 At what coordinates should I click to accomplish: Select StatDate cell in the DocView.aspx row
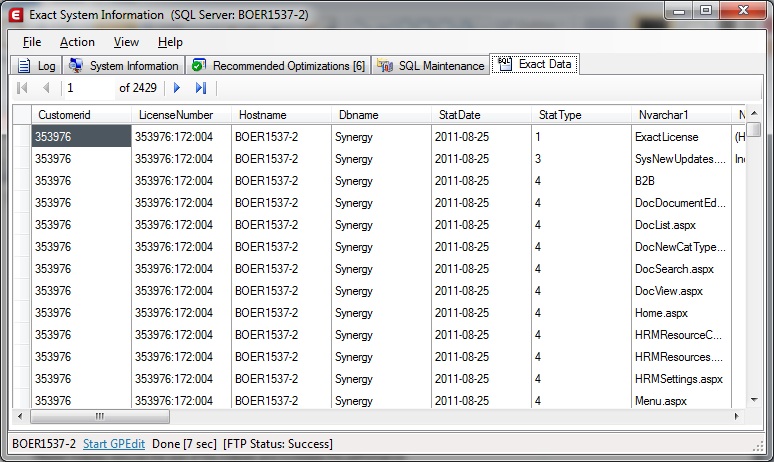482,291
